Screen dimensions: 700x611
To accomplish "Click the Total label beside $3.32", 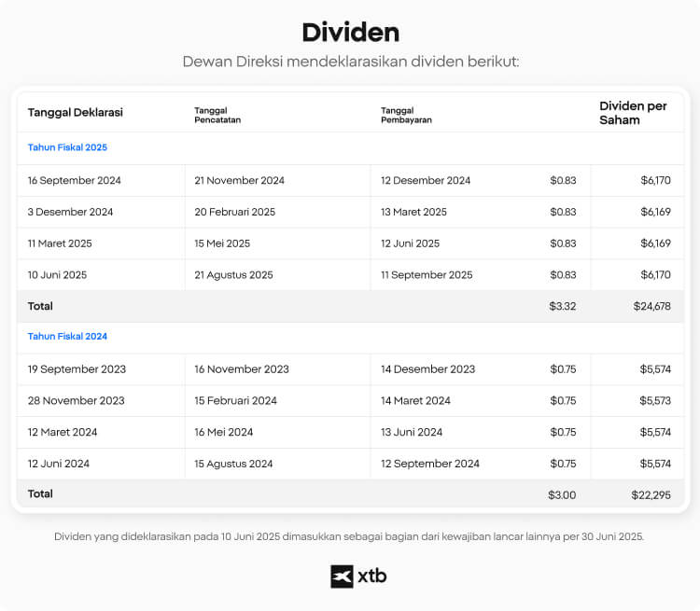I will [40, 306].
